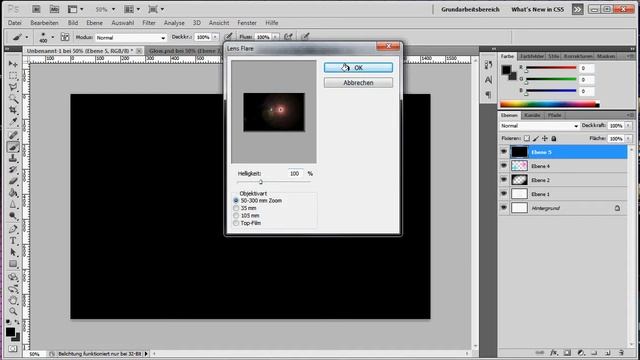Screen dimensions: 640x360
Task: Select the History Brush tool
Action: pyautogui.click(x=13, y=170)
